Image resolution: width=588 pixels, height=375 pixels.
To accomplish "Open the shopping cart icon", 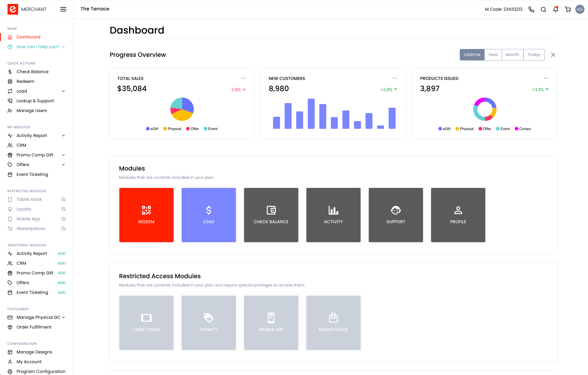I will click(568, 9).
